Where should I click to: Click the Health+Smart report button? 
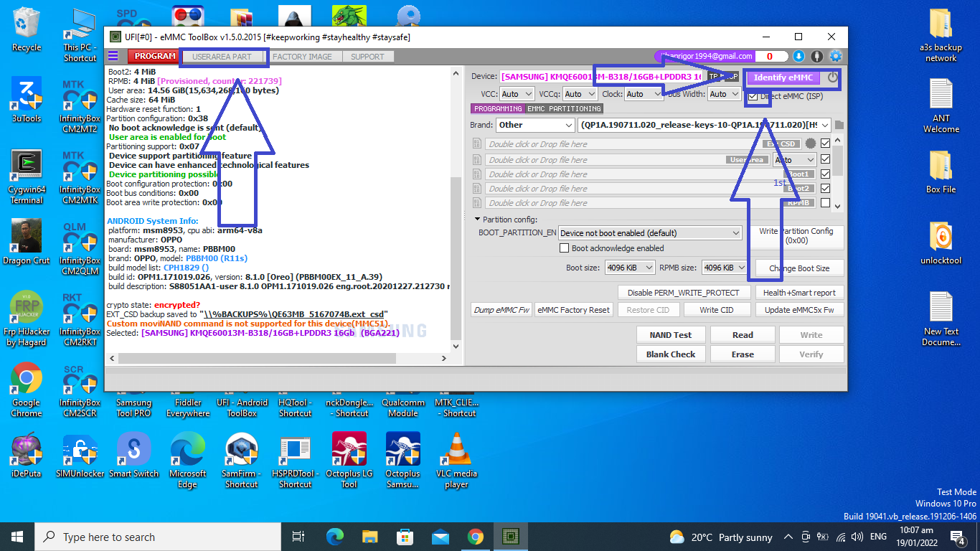point(799,293)
